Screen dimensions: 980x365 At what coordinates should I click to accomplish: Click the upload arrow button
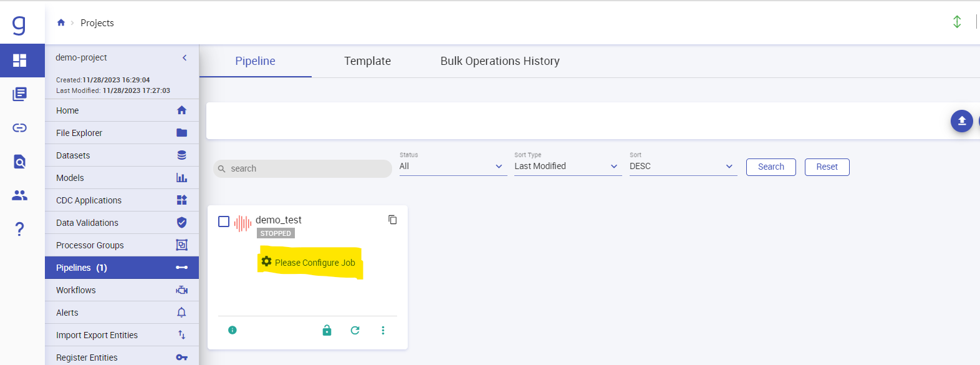(x=961, y=121)
